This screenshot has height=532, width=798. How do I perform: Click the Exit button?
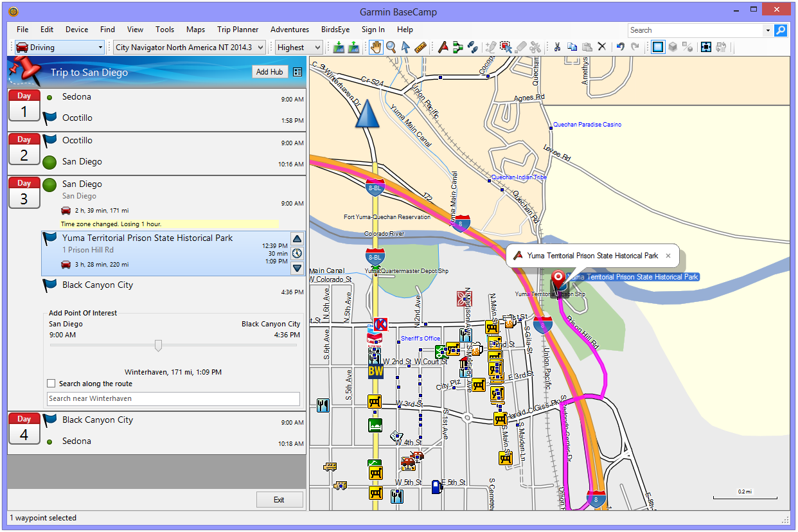tap(279, 500)
